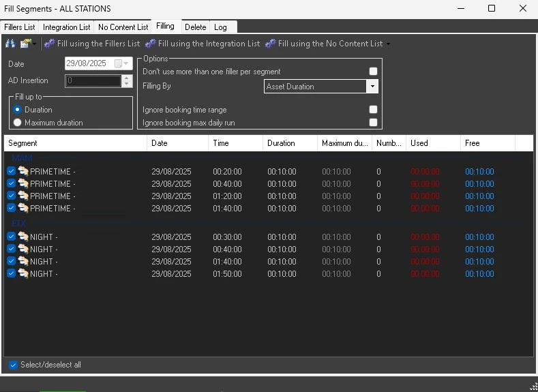538x392 pixels.
Task: Click the Fill using the Fillers List gear icon
Action: tap(50, 44)
